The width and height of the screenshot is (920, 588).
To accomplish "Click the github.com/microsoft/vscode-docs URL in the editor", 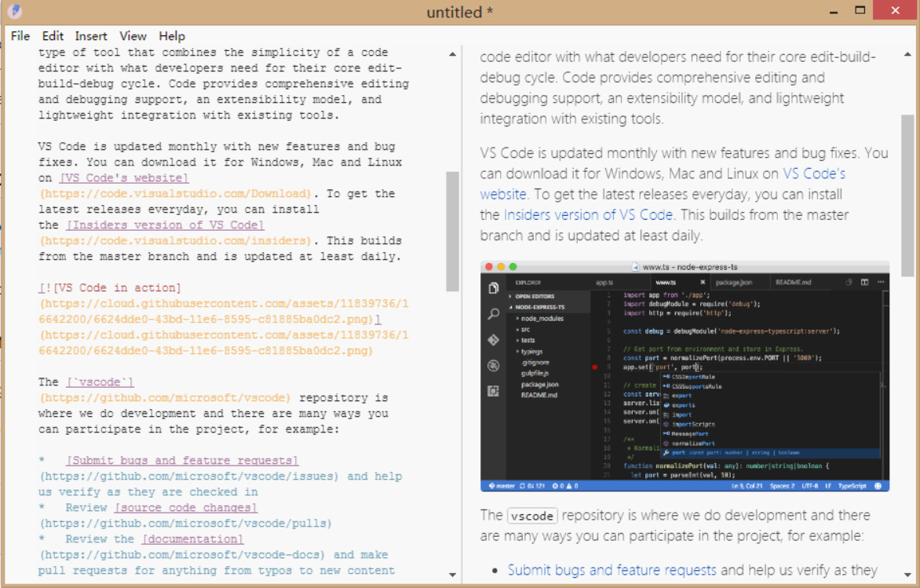I will coord(182,554).
